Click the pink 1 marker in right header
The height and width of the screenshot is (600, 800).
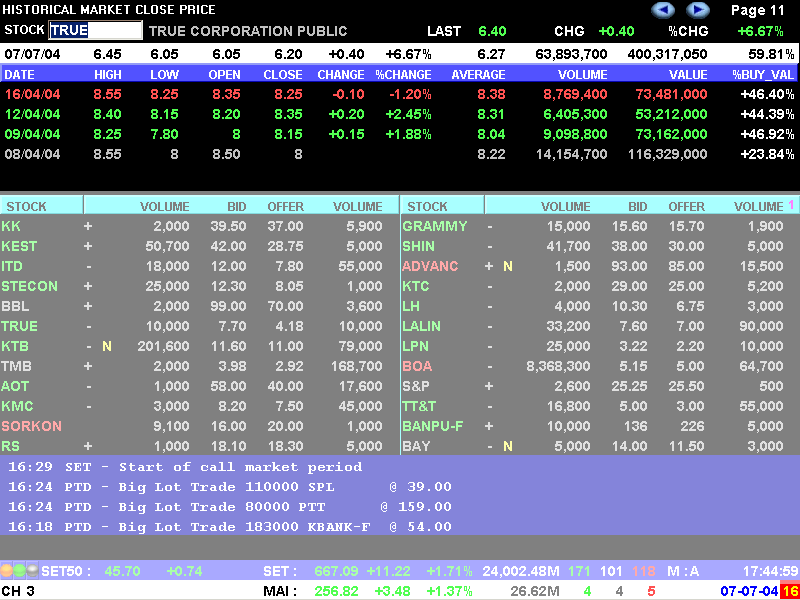(x=791, y=205)
